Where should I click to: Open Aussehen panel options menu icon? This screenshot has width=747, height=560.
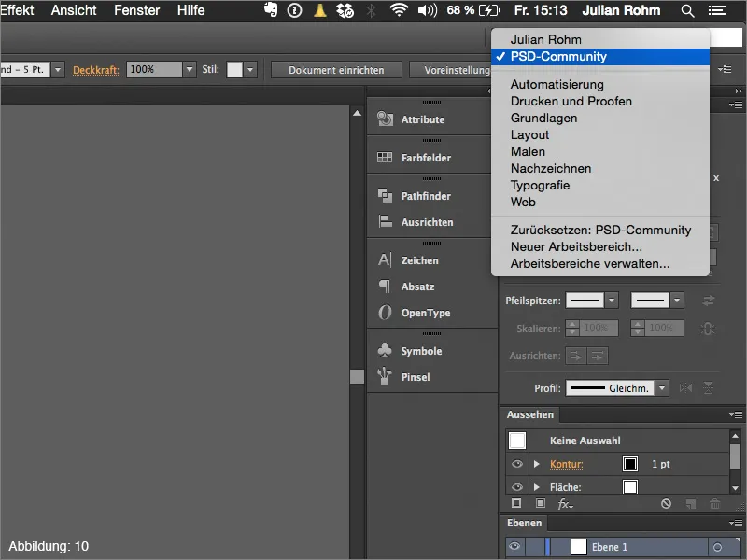736,414
